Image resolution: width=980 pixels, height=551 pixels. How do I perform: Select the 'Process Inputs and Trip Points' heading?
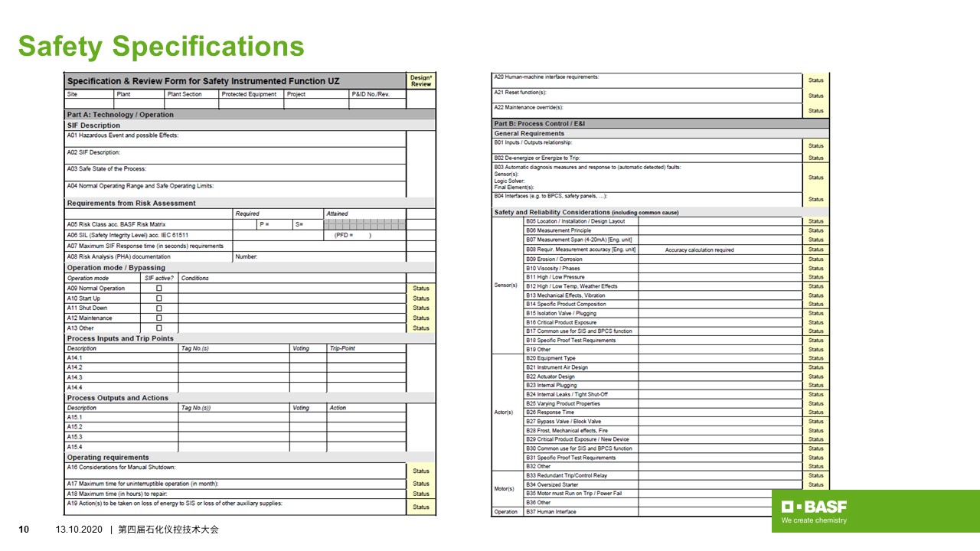tap(120, 338)
